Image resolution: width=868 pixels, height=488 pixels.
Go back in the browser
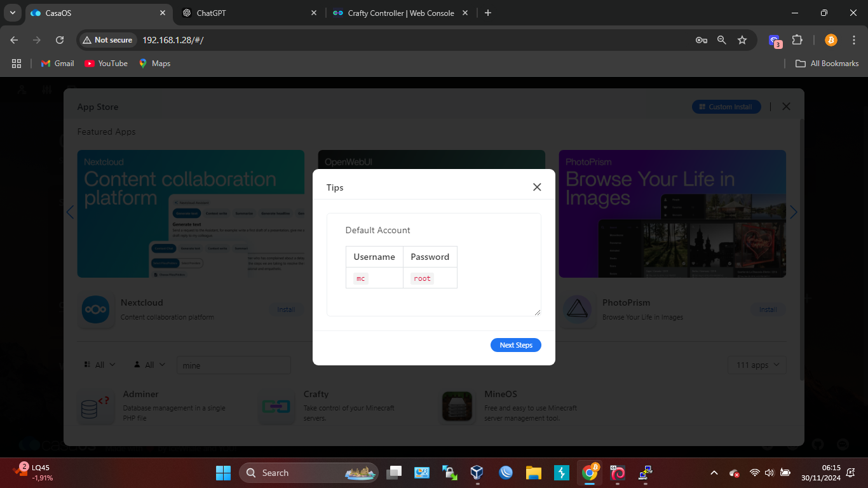pyautogui.click(x=15, y=40)
